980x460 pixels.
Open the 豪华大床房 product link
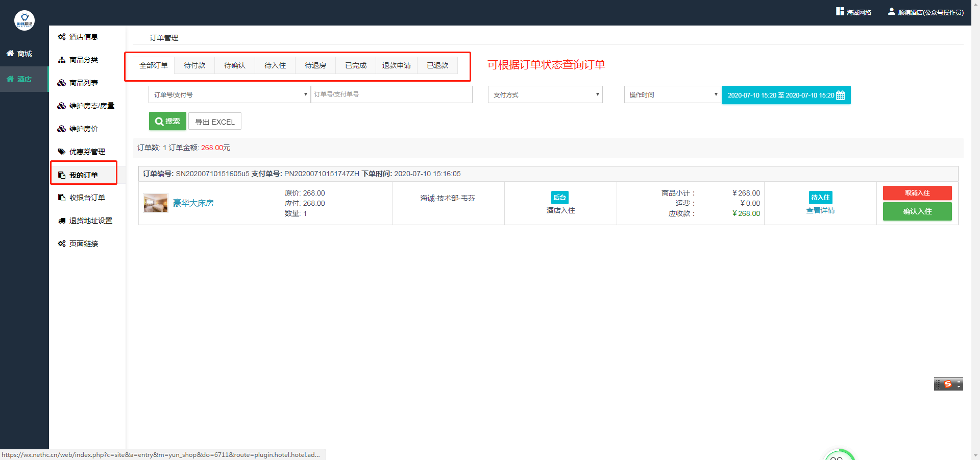[193, 203]
